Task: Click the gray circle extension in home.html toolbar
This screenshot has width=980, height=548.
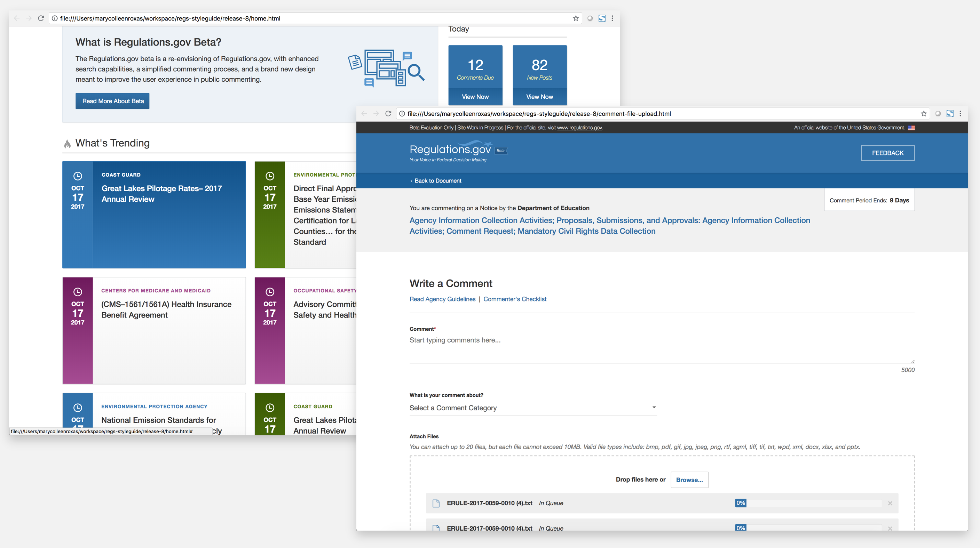Action: click(590, 18)
